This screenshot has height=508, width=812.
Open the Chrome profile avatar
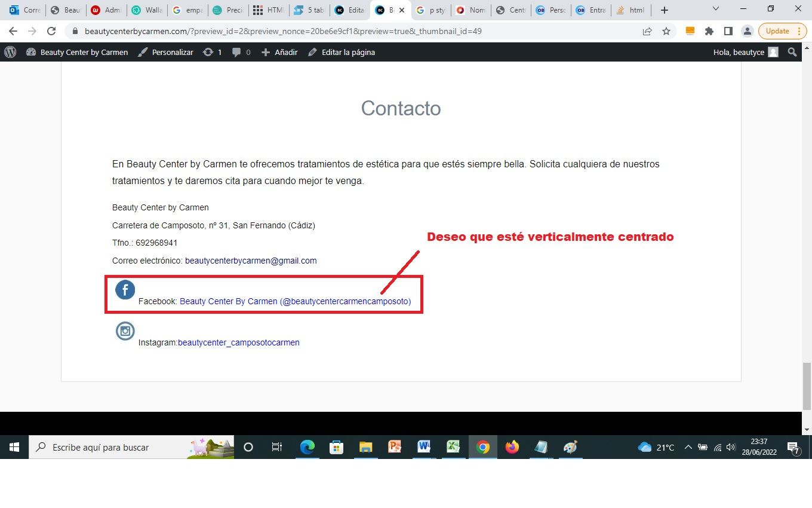pos(747,31)
